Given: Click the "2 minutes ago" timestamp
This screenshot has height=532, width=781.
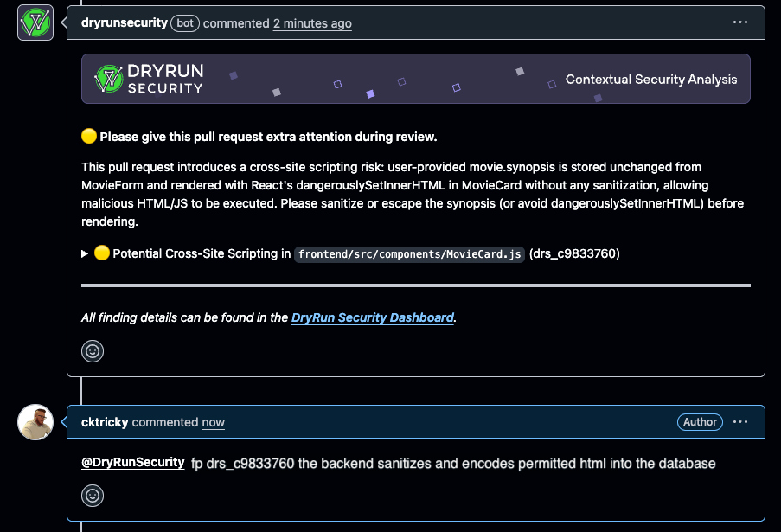Looking at the screenshot, I should point(312,23).
